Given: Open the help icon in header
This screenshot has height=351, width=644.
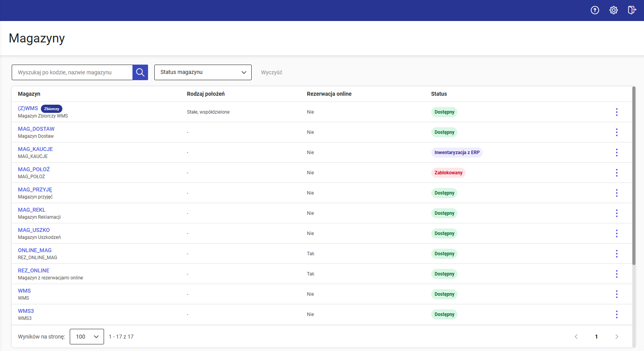Looking at the screenshot, I should (595, 10).
